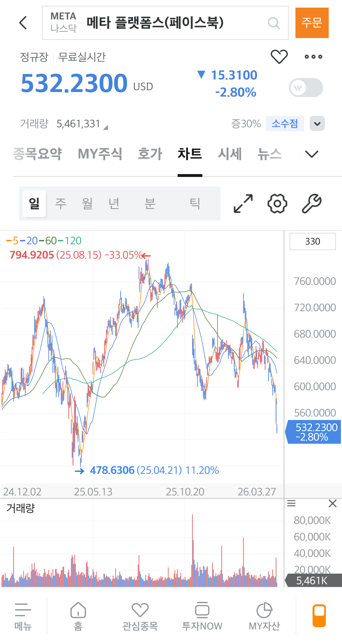Screen dimensions: 342x644
Task: Expand more tabs with chevron arrow
Action: [x=312, y=154]
